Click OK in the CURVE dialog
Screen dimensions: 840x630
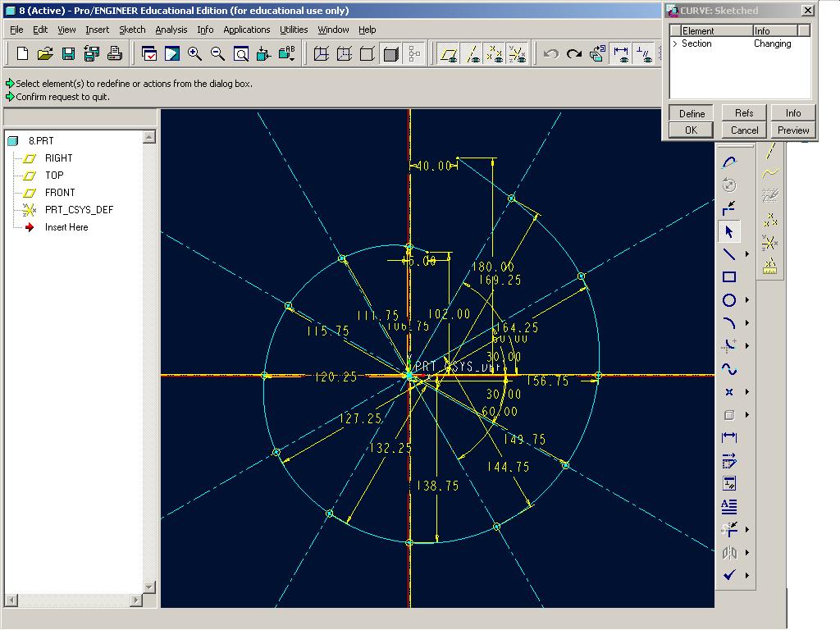(x=691, y=130)
